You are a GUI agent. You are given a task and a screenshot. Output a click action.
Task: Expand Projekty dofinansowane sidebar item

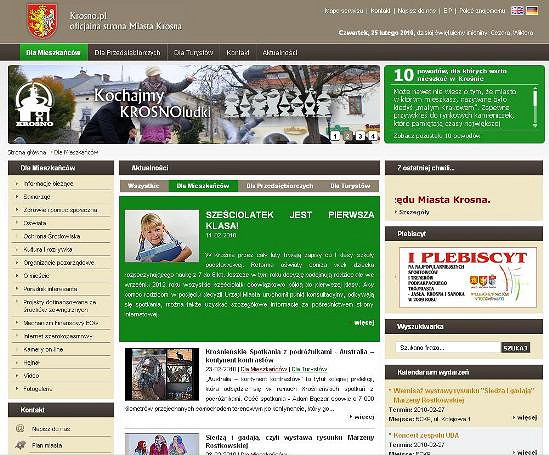[x=60, y=306]
